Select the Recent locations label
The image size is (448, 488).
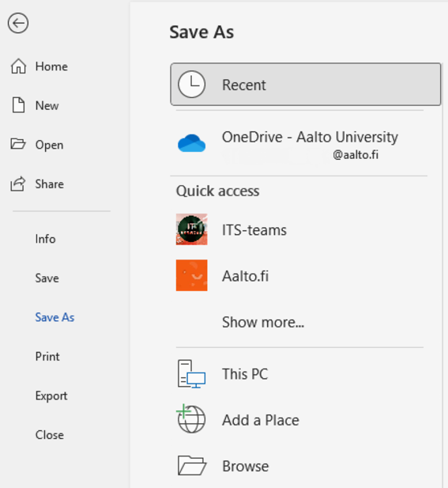pyautogui.click(x=244, y=85)
